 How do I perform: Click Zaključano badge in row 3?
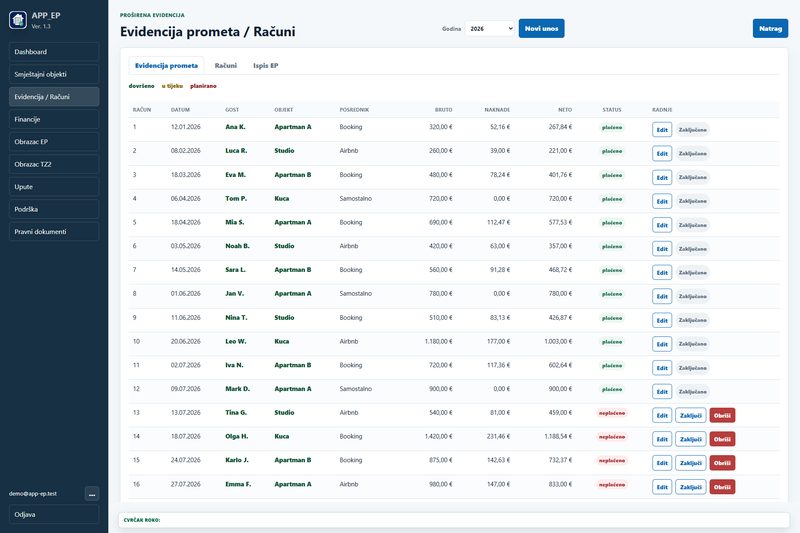coord(692,177)
